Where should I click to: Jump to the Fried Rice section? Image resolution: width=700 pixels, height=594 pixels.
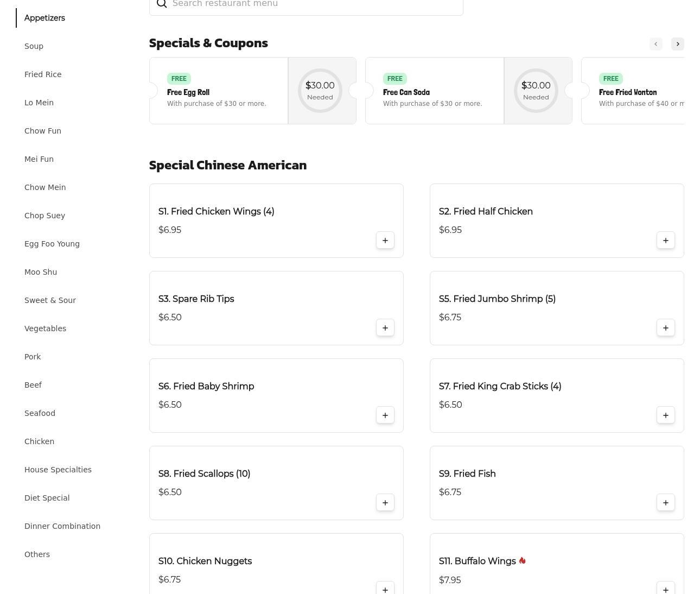[x=43, y=74]
